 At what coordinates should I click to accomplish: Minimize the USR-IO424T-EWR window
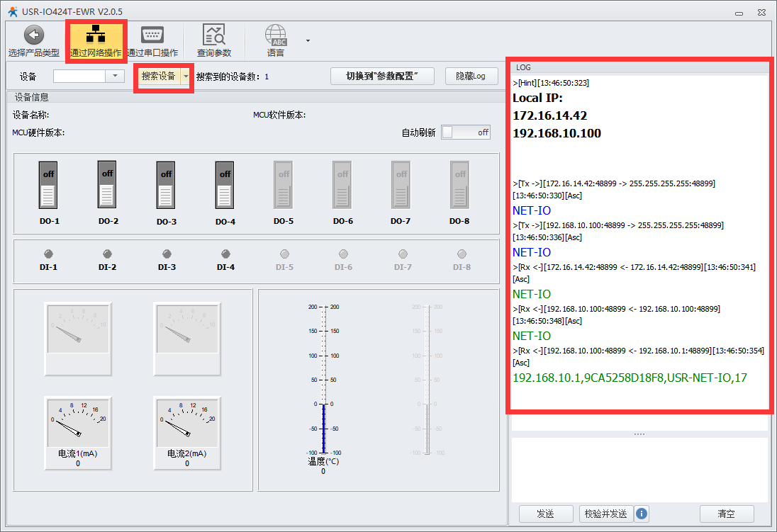(739, 13)
